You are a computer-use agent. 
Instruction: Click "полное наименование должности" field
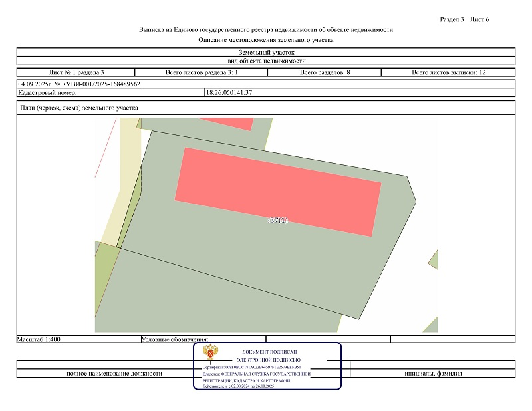(x=114, y=374)
